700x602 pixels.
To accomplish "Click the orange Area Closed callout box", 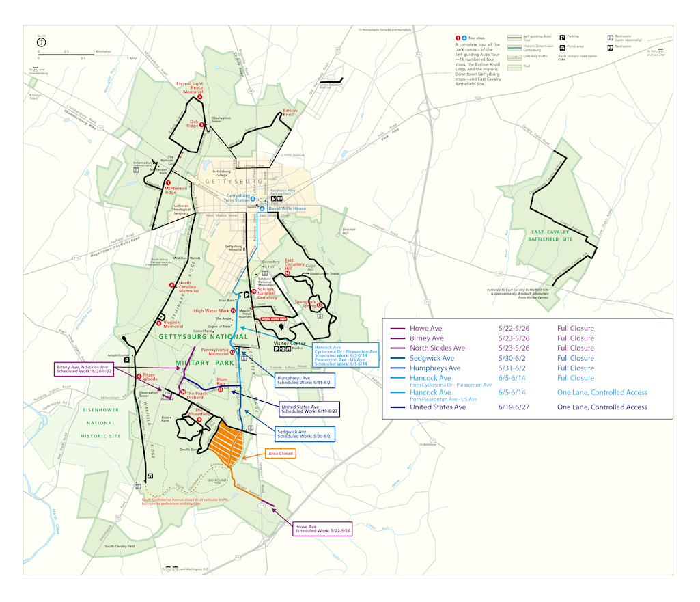I will tap(281, 453).
